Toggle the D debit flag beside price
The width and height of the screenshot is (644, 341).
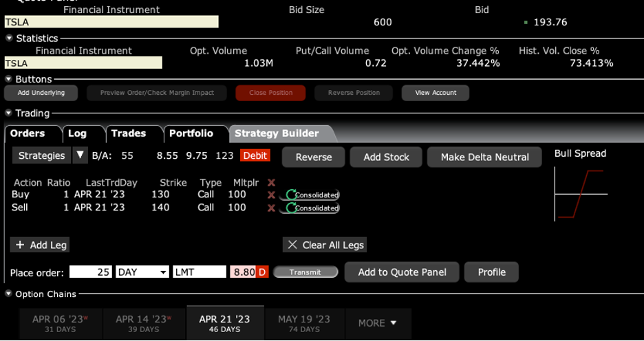262,272
